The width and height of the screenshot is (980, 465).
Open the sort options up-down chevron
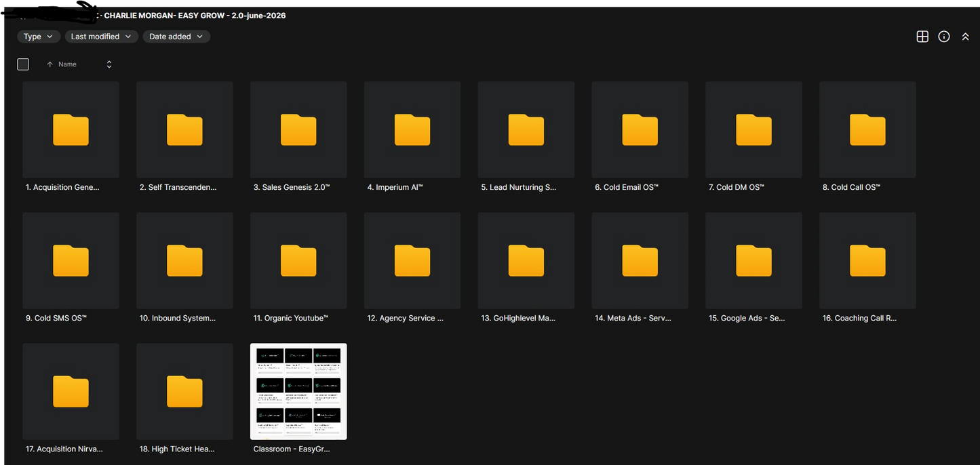109,64
